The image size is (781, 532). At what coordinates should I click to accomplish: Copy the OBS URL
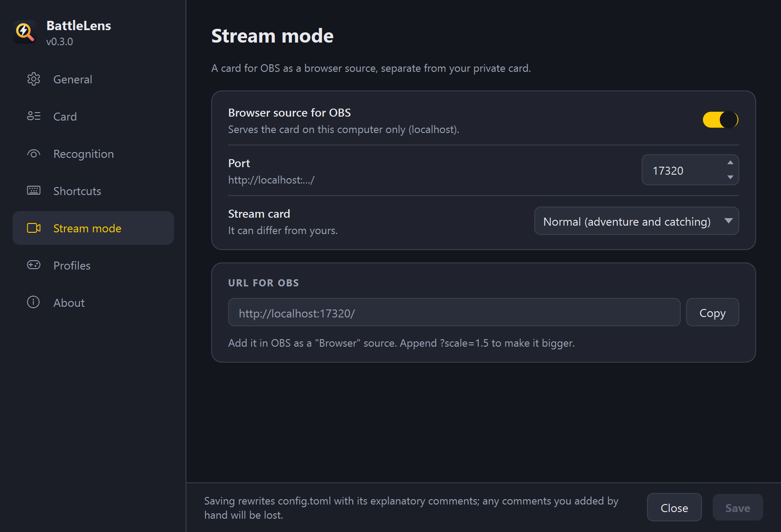(713, 312)
